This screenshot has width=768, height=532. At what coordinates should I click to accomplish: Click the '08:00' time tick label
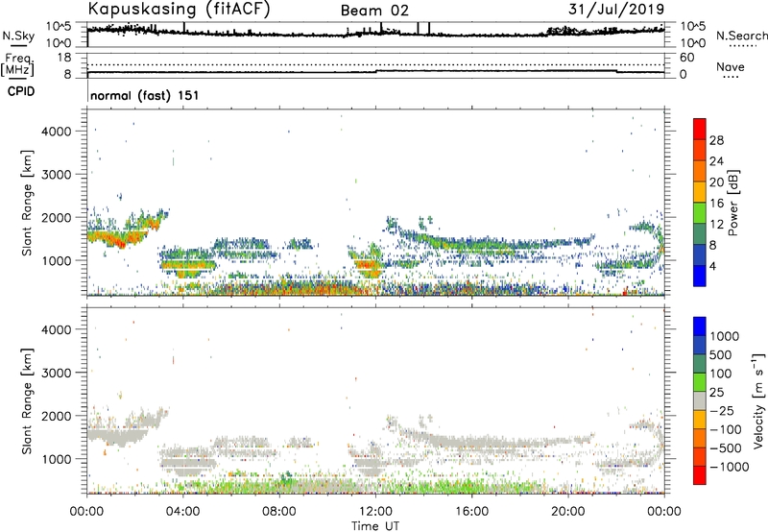(279, 512)
